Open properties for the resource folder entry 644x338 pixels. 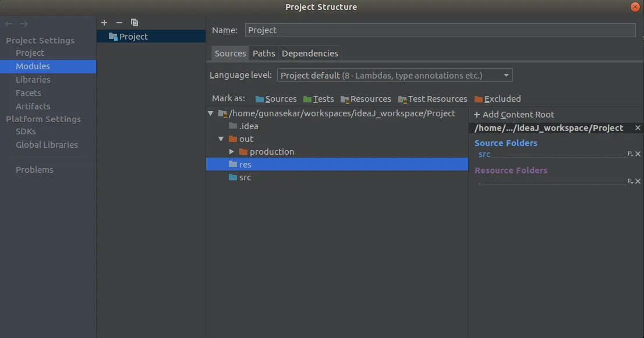click(x=630, y=182)
